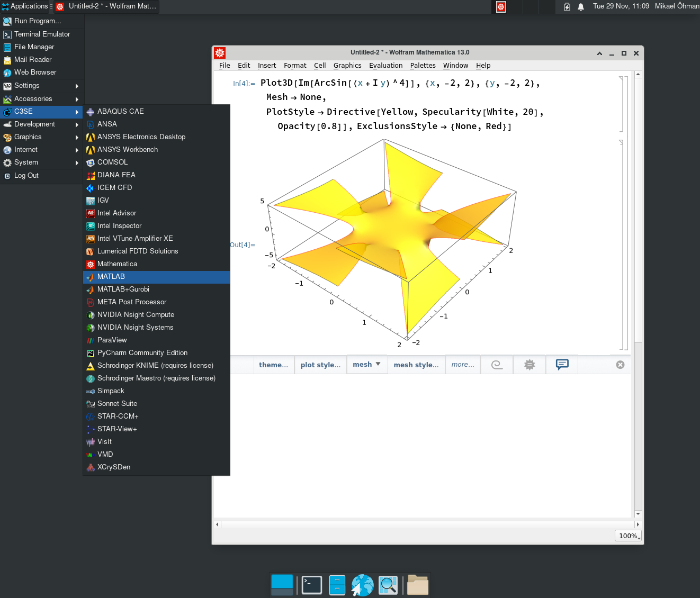Click the ABAQUS CAE icon in C3SE menu
This screenshot has width=700, height=598.
(x=91, y=112)
